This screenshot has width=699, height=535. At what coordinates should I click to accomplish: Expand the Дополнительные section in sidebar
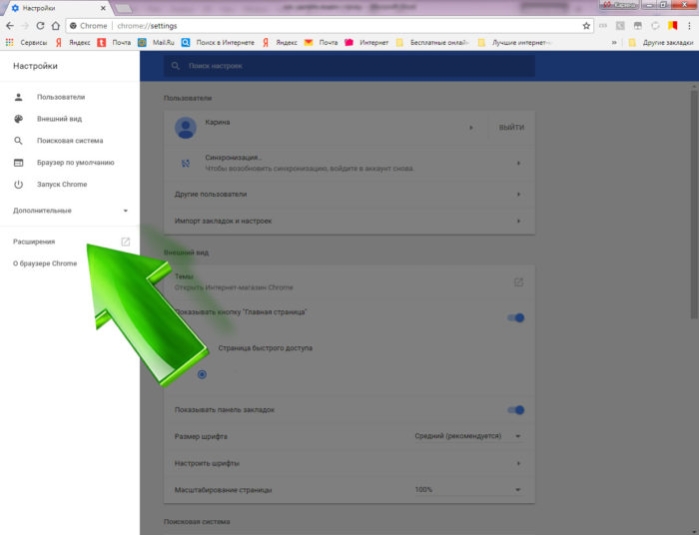[x=70, y=210]
